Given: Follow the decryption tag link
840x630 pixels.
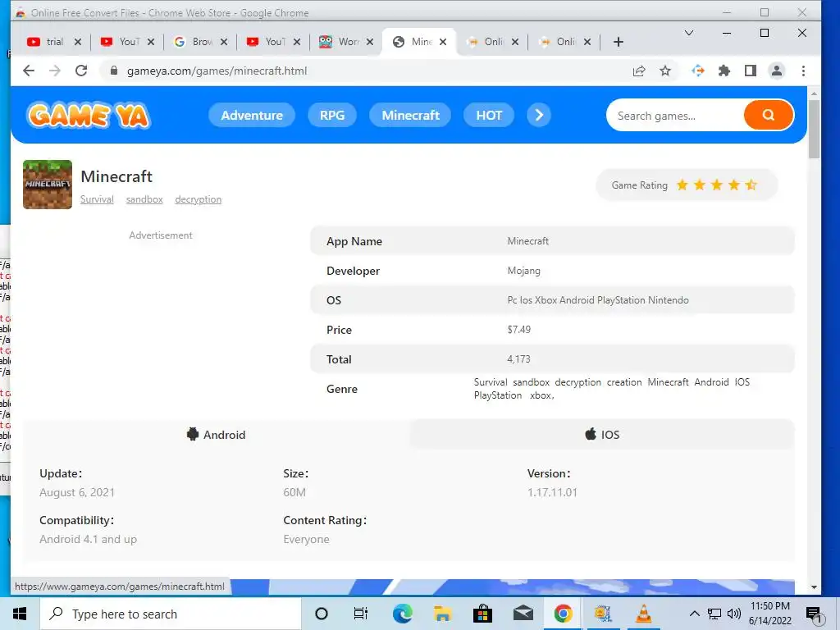Looking at the screenshot, I should tap(199, 199).
